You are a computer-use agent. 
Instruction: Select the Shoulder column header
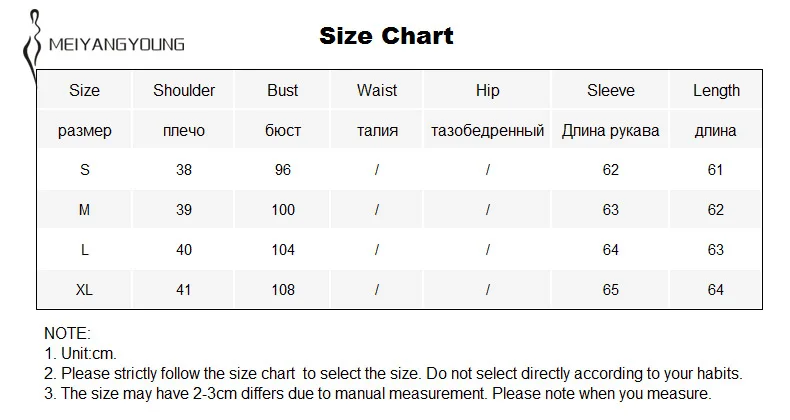[184, 90]
